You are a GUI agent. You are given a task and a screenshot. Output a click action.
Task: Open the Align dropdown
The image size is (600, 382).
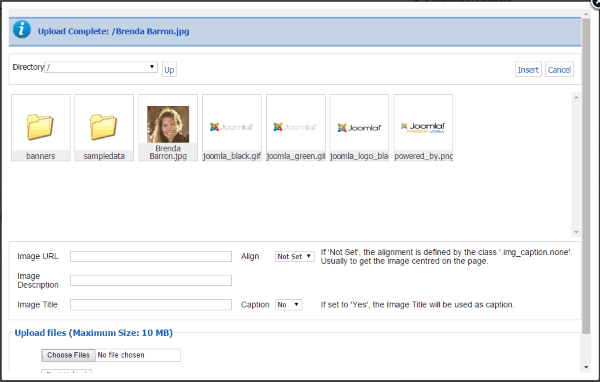coord(295,256)
